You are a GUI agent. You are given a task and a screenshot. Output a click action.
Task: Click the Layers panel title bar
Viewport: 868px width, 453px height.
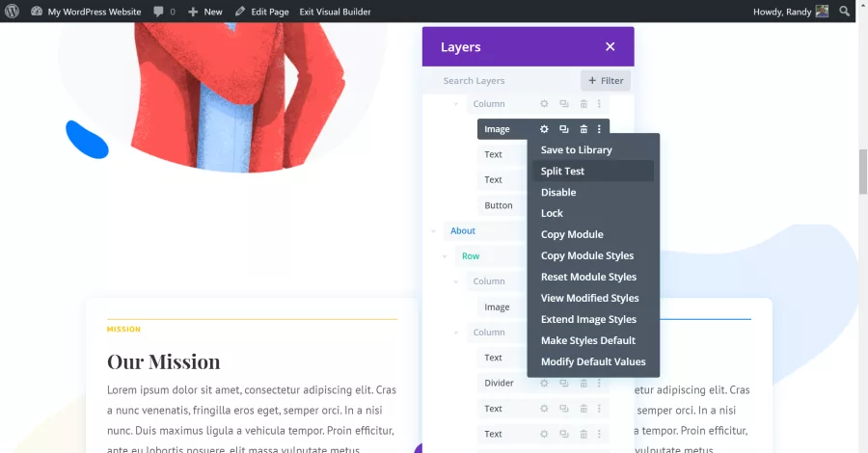(x=529, y=46)
